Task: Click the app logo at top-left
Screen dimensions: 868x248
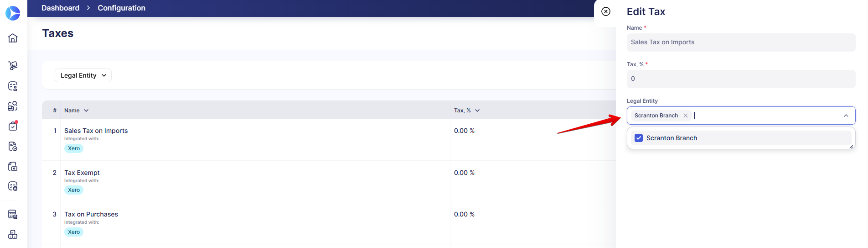Action: pyautogui.click(x=13, y=13)
